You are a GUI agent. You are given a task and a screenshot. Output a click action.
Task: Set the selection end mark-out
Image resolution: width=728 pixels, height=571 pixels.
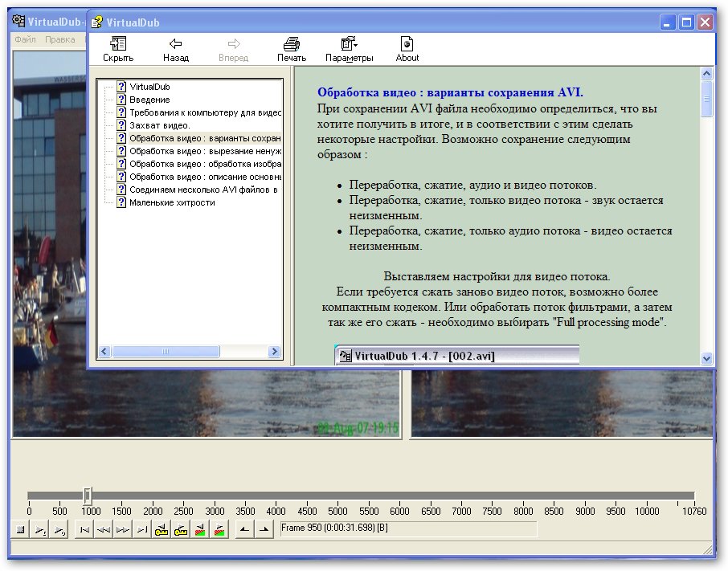(264, 530)
